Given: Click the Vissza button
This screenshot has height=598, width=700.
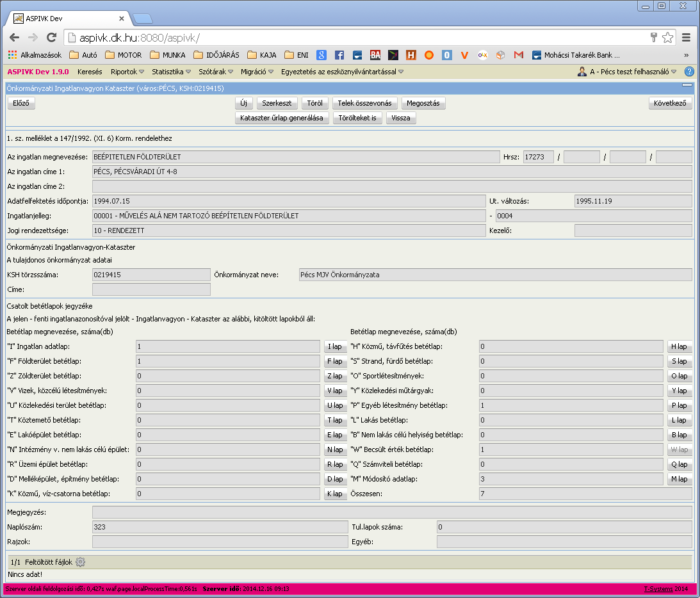Looking at the screenshot, I should pos(401,118).
